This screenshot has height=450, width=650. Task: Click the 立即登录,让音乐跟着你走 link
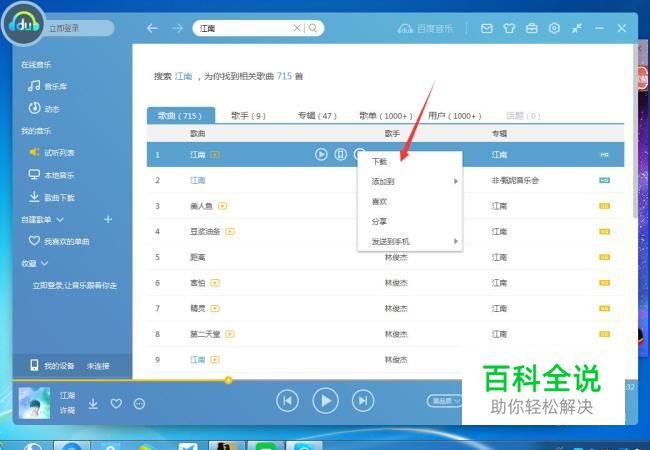coord(75,285)
